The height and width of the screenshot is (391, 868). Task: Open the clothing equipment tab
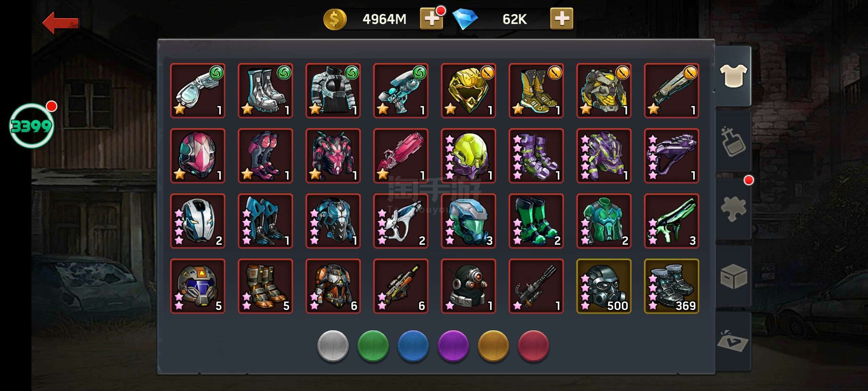[x=733, y=76]
